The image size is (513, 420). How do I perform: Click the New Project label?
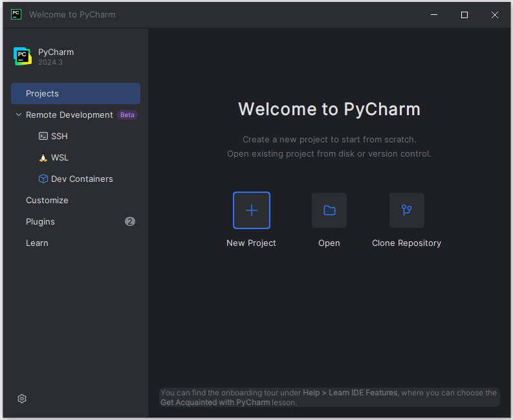point(251,243)
